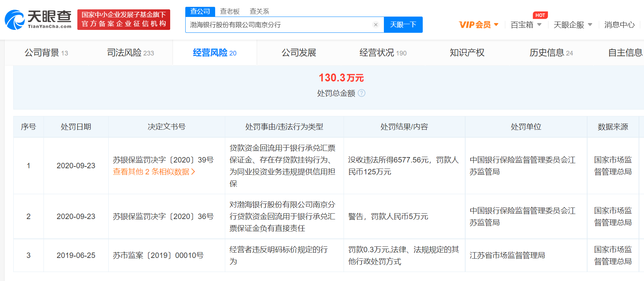Open the HOT badge above 百宝箱
The height and width of the screenshot is (281, 644).
click(x=540, y=15)
